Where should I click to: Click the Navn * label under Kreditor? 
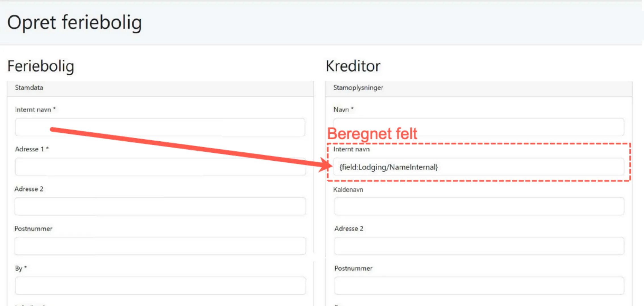(343, 110)
